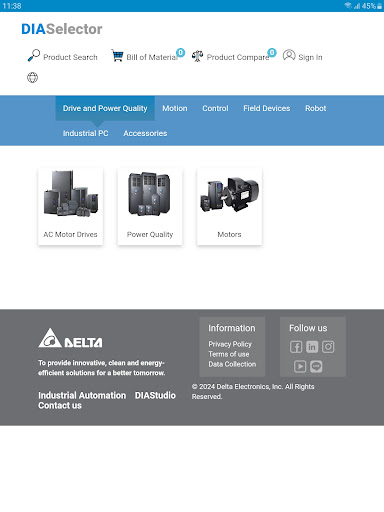The width and height of the screenshot is (384, 512).
Task: Open the Terms of use link
Action: [229, 354]
